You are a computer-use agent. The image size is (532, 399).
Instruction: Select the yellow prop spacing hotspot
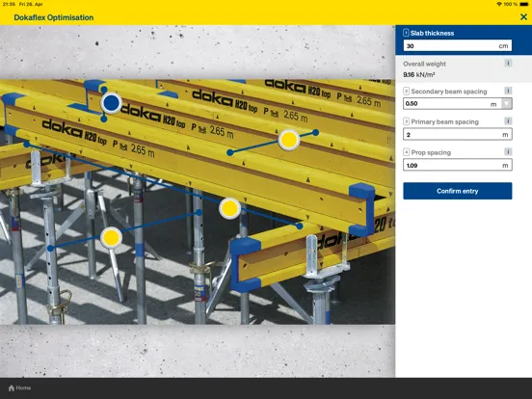tap(111, 238)
